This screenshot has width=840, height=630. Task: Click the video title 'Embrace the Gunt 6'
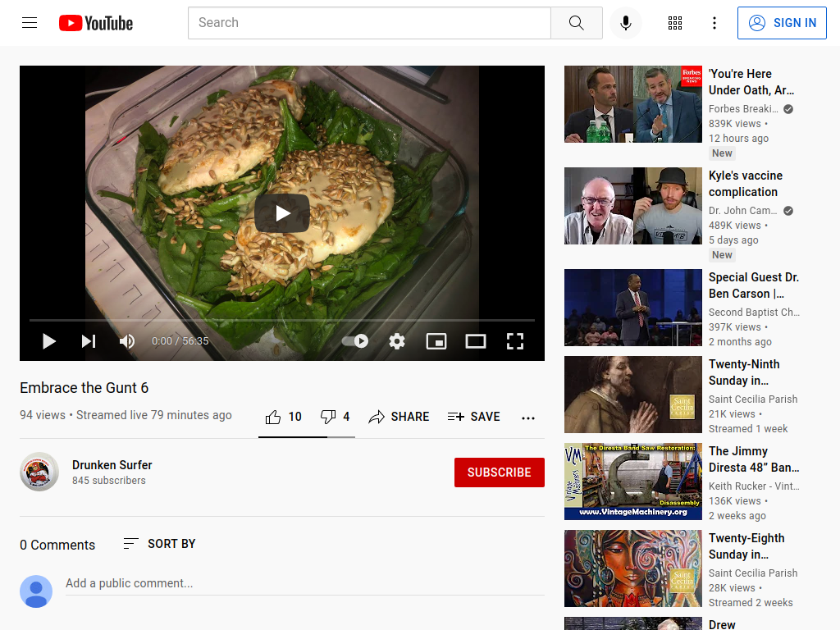coord(84,388)
